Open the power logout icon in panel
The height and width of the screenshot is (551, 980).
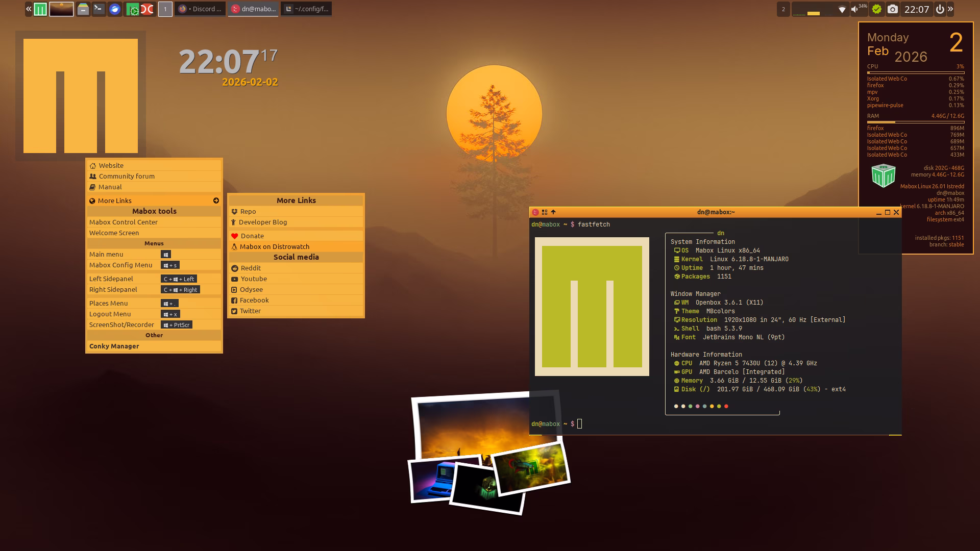tap(940, 9)
